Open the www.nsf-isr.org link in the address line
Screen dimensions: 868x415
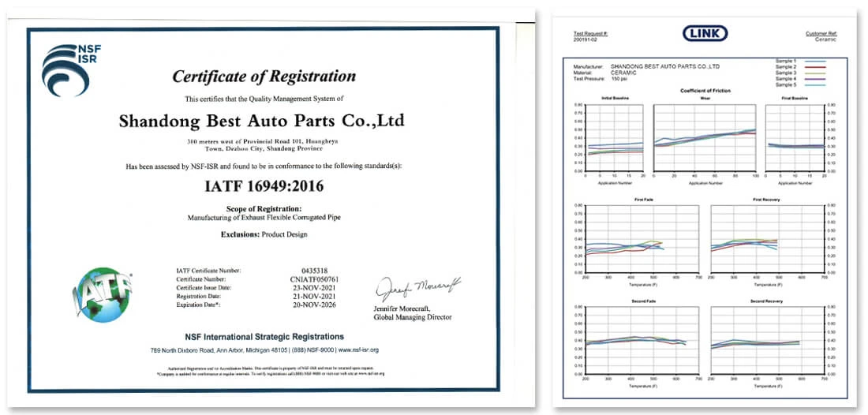click(358, 350)
